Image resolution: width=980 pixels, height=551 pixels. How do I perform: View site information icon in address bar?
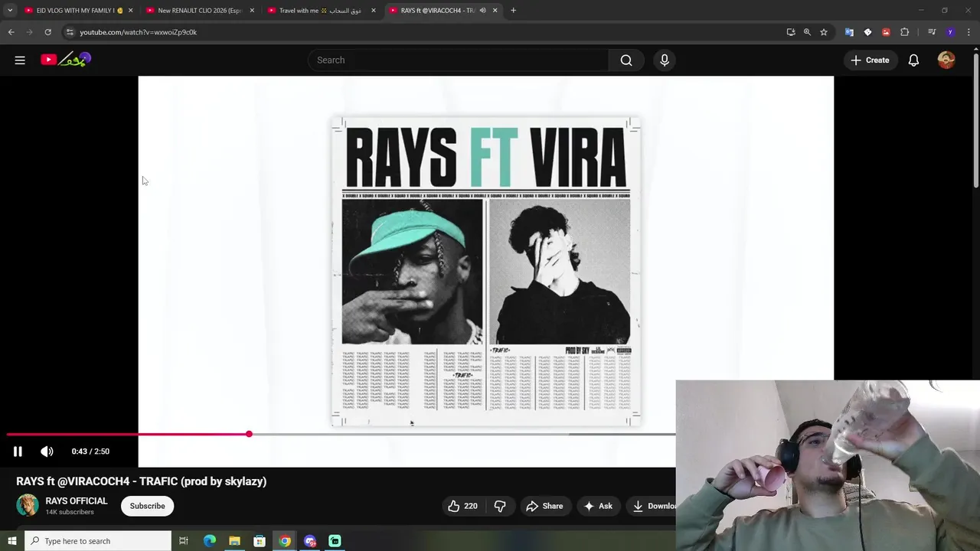pos(70,32)
